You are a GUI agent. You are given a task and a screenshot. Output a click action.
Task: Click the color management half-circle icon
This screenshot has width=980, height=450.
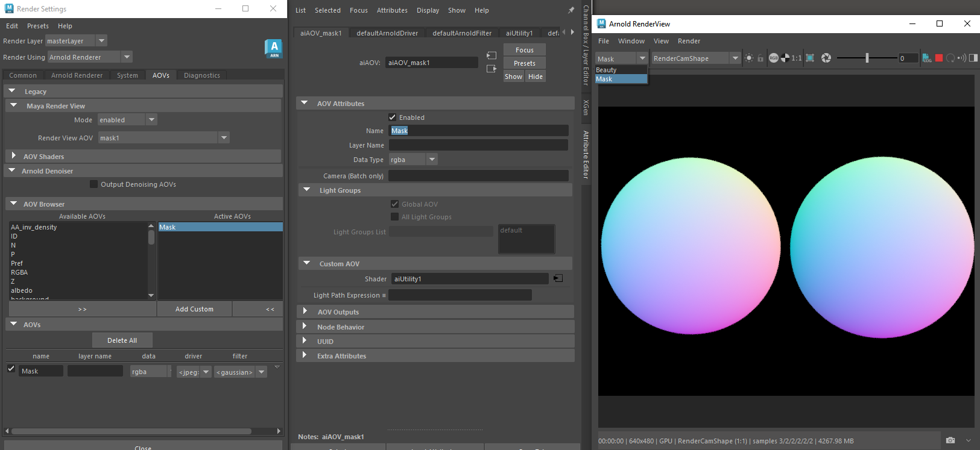point(785,58)
